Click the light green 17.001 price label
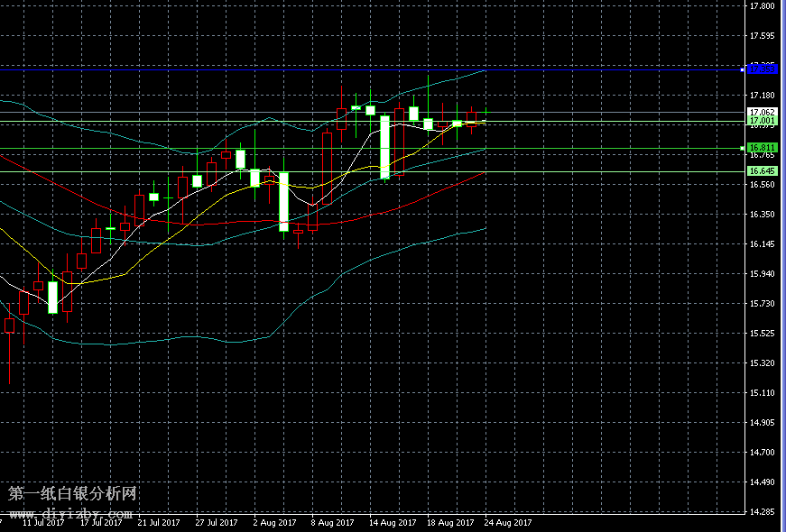This screenshot has height=532, width=786. click(762, 121)
